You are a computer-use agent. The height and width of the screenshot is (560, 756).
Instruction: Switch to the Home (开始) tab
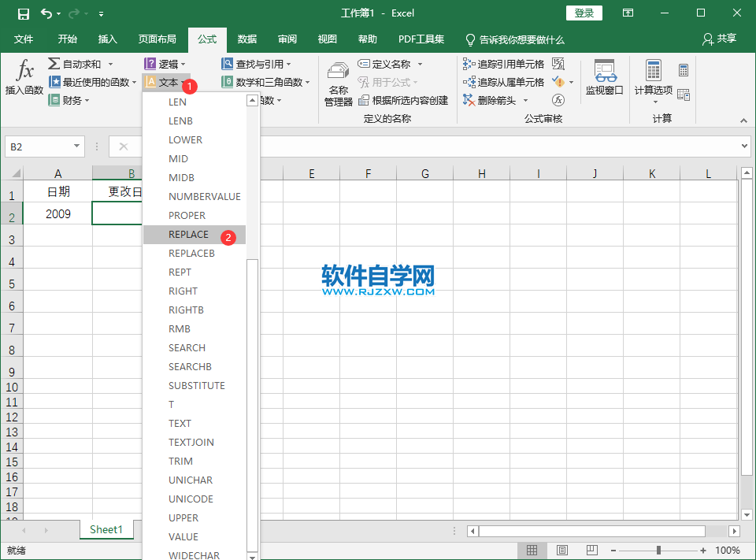67,39
